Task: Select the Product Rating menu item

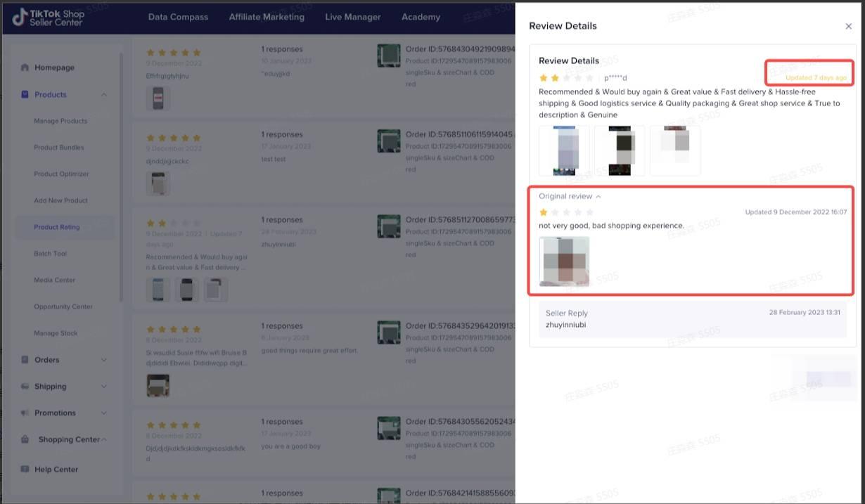Action: [57, 227]
